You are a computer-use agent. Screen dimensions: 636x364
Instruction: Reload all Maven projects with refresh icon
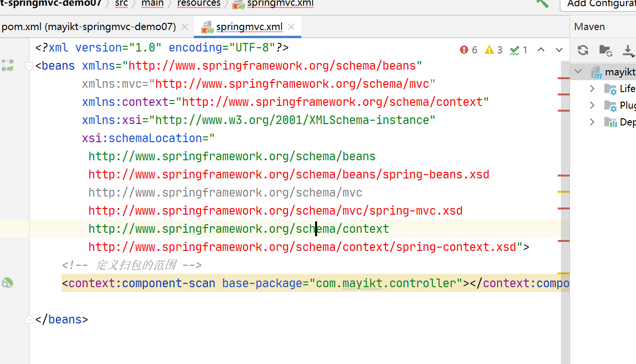pyautogui.click(x=583, y=50)
